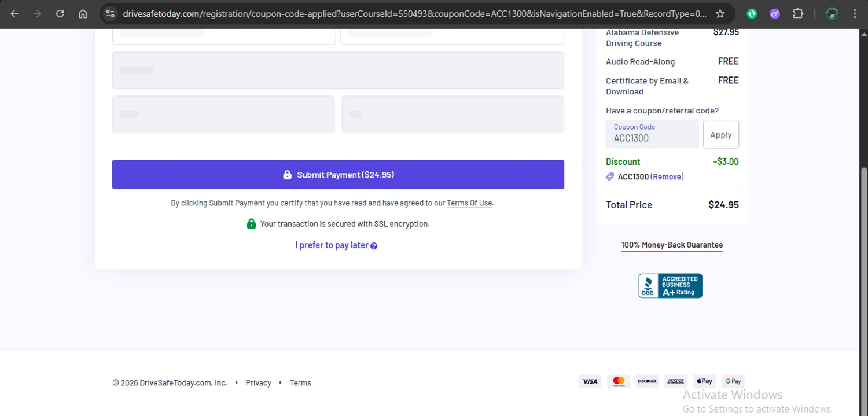Open the Terms Of Use link
The height and width of the screenshot is (416, 868).
469,203
